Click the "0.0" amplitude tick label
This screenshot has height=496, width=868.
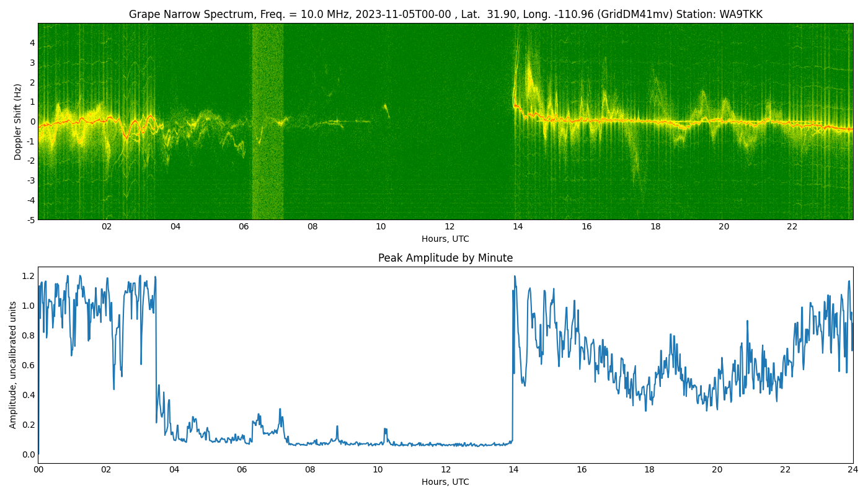pyautogui.click(x=29, y=454)
